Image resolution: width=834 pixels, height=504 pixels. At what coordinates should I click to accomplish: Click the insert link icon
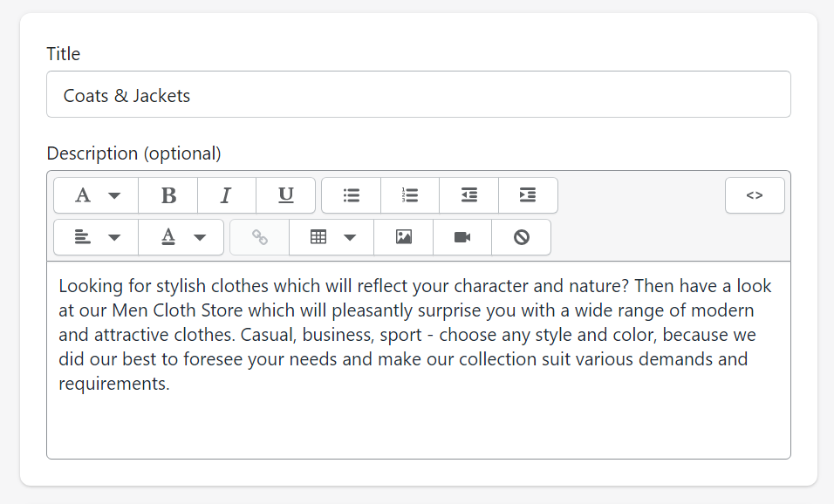[x=260, y=237]
